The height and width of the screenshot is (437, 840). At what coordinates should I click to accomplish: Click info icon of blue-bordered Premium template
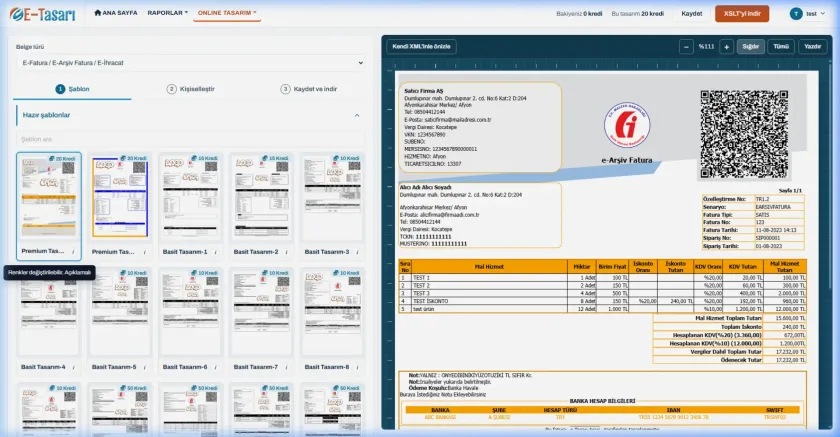[x=145, y=252]
